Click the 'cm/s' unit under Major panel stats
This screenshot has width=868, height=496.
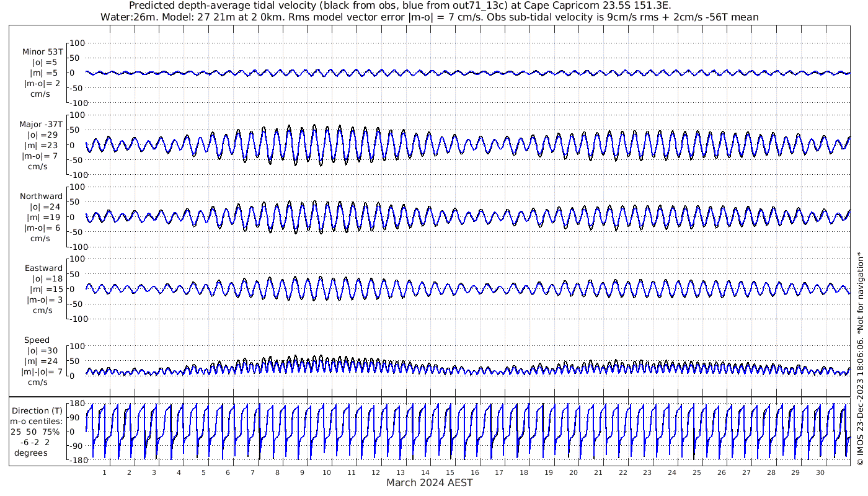coord(37,167)
